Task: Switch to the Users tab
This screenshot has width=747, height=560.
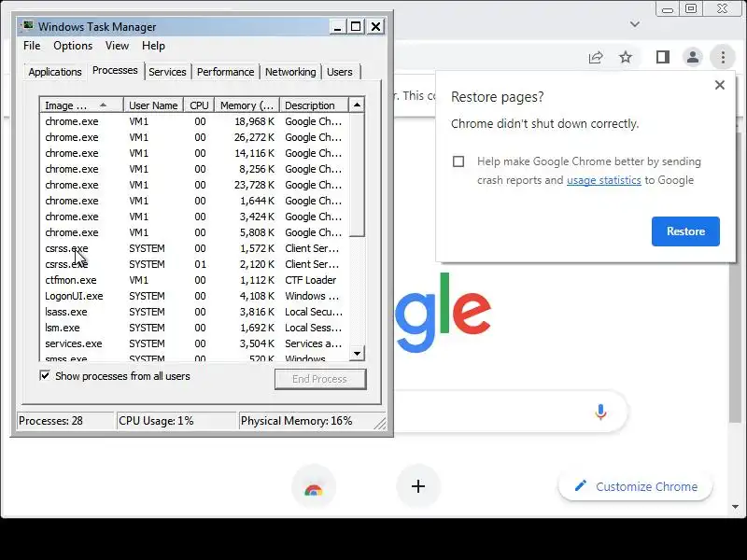Action: [x=340, y=72]
